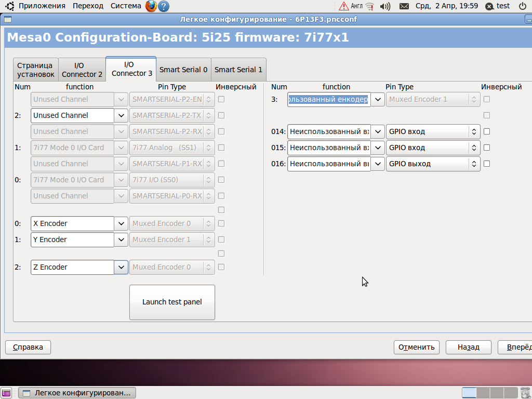
Task: Open the trash icon in bottom panel
Action: coord(526,393)
